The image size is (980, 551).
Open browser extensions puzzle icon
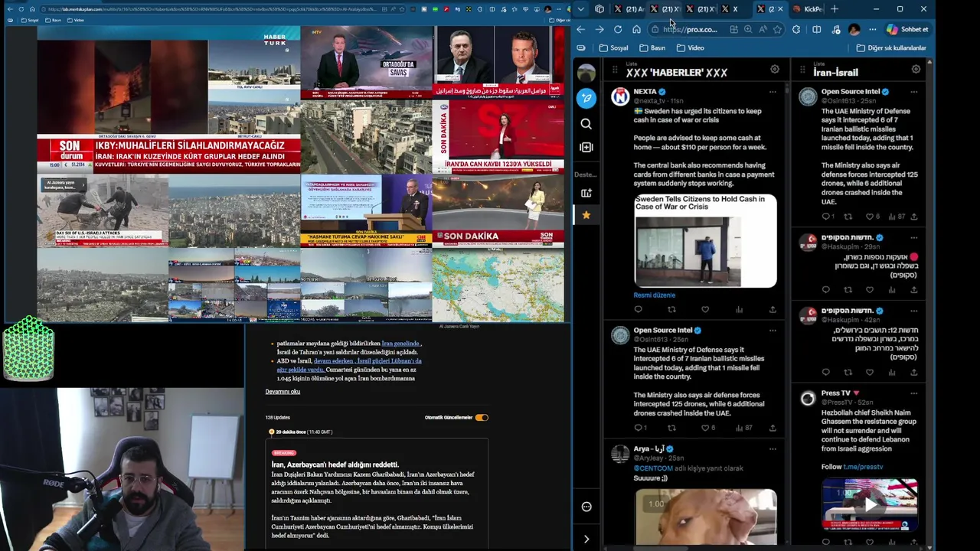pyautogui.click(x=796, y=29)
